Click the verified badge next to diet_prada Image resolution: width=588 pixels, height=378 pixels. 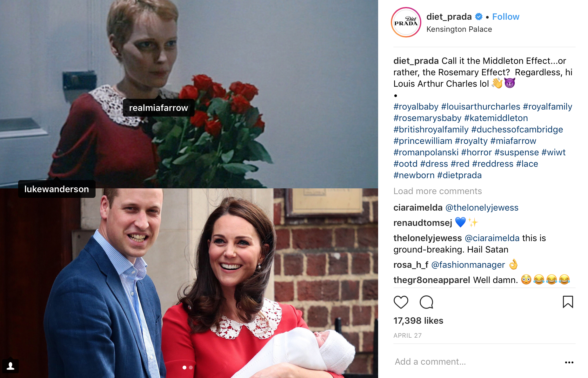(478, 17)
